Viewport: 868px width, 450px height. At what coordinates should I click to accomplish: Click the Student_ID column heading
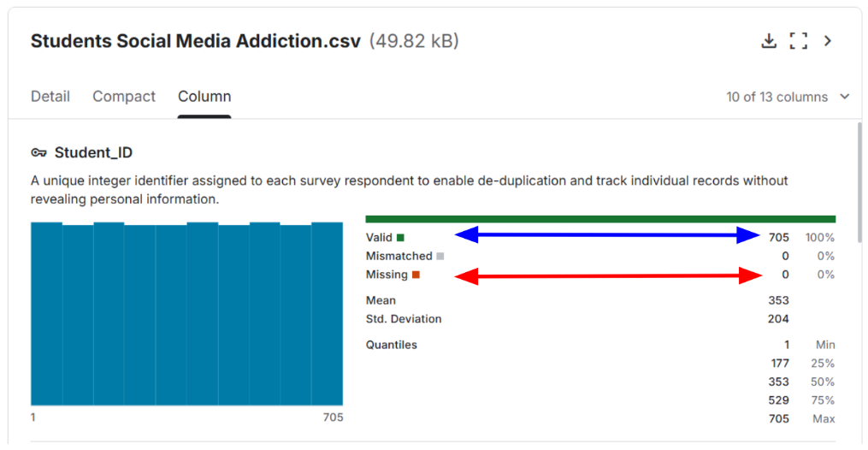tap(93, 153)
